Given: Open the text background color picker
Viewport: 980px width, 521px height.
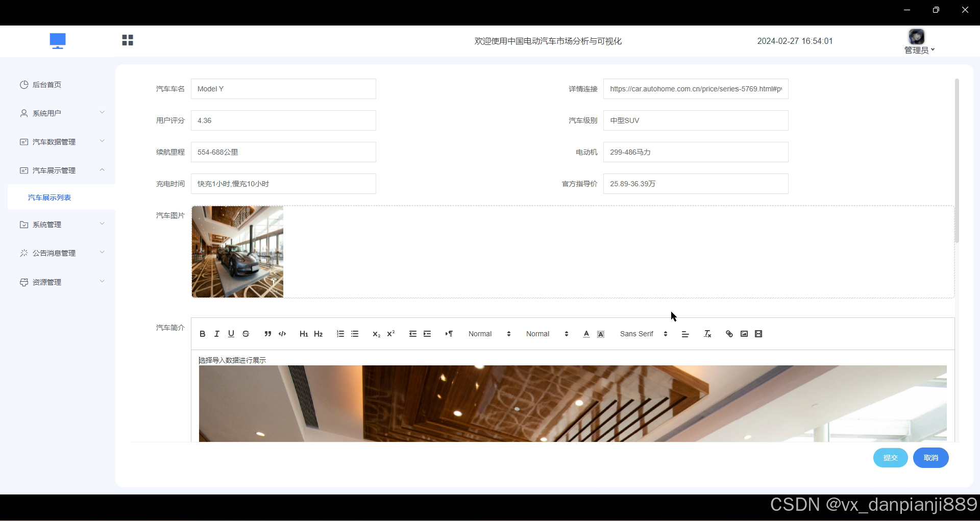Looking at the screenshot, I should pyautogui.click(x=601, y=334).
